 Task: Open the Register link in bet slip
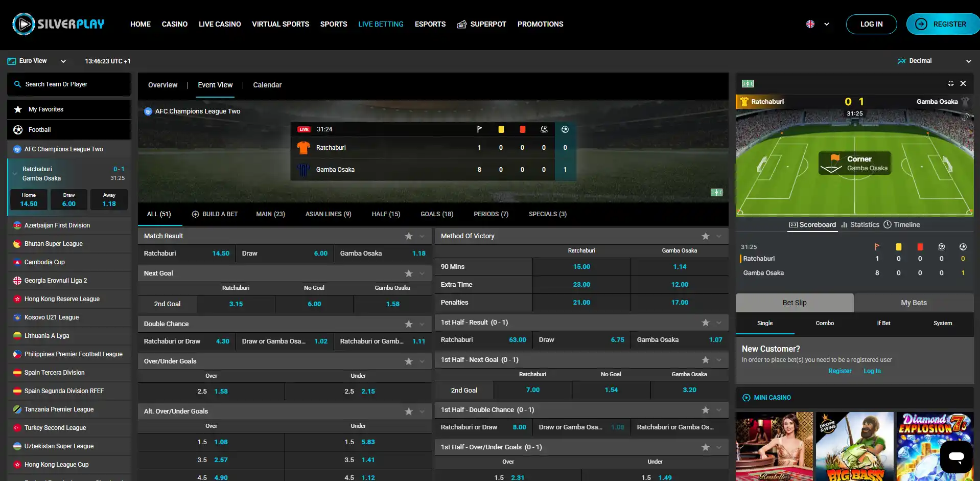point(840,371)
